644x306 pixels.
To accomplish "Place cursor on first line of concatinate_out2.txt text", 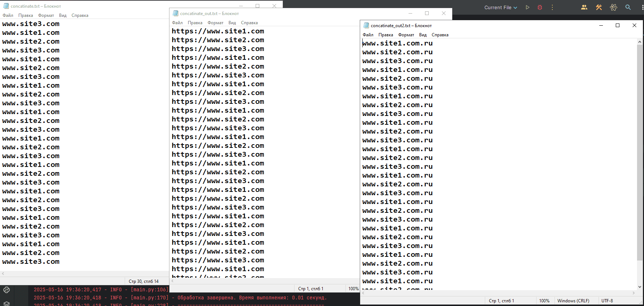I will pyautogui.click(x=398, y=43).
